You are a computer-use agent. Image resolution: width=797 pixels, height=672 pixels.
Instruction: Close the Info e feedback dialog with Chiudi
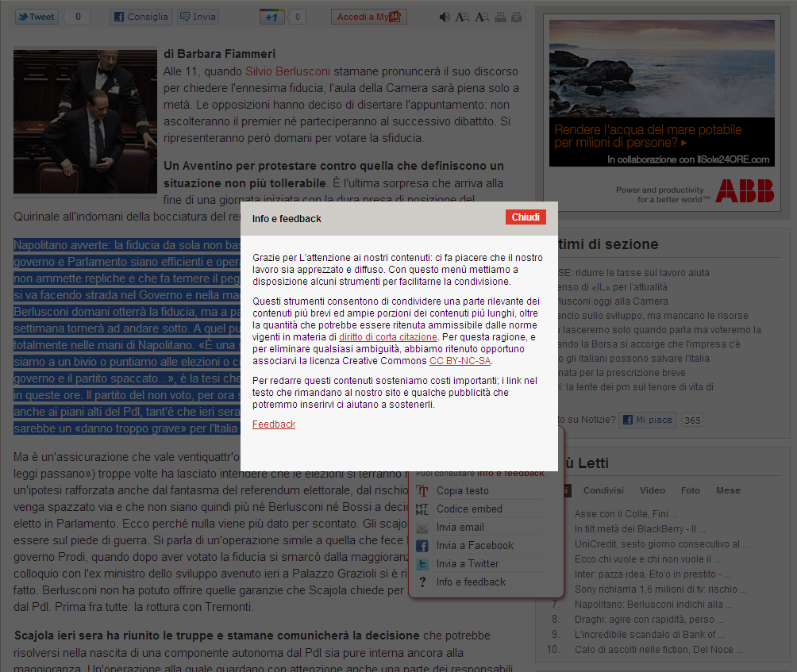point(526,217)
